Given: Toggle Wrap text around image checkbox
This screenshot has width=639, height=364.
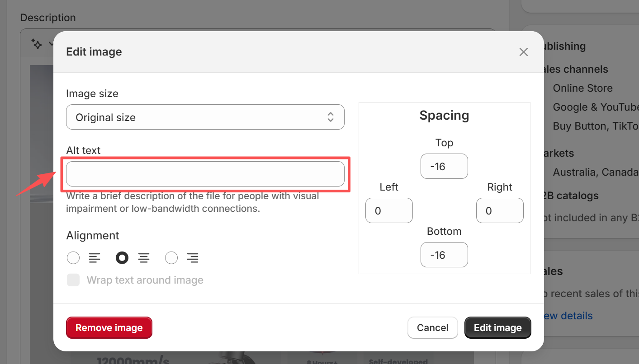Looking at the screenshot, I should click(73, 280).
